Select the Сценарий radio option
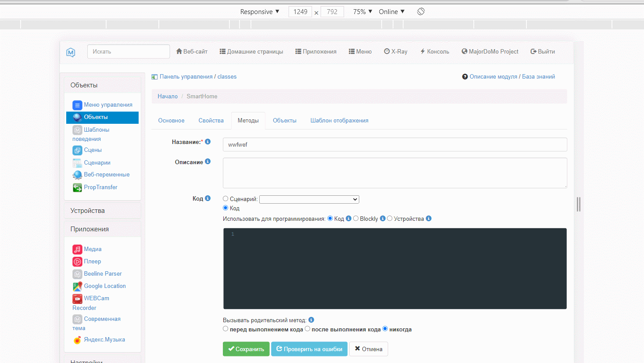Screen dimensions: 644x363 225,198
